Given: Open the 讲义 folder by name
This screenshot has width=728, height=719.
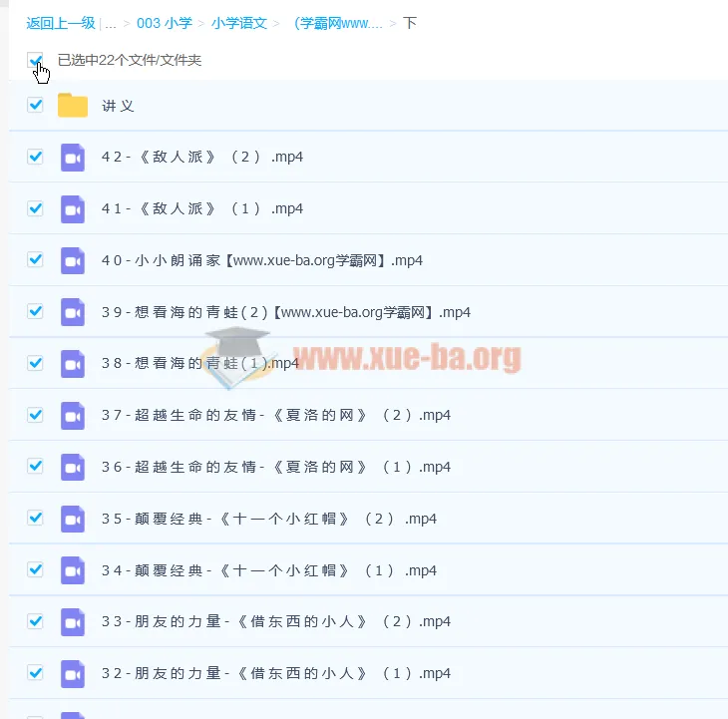Looking at the screenshot, I should click(x=118, y=106).
